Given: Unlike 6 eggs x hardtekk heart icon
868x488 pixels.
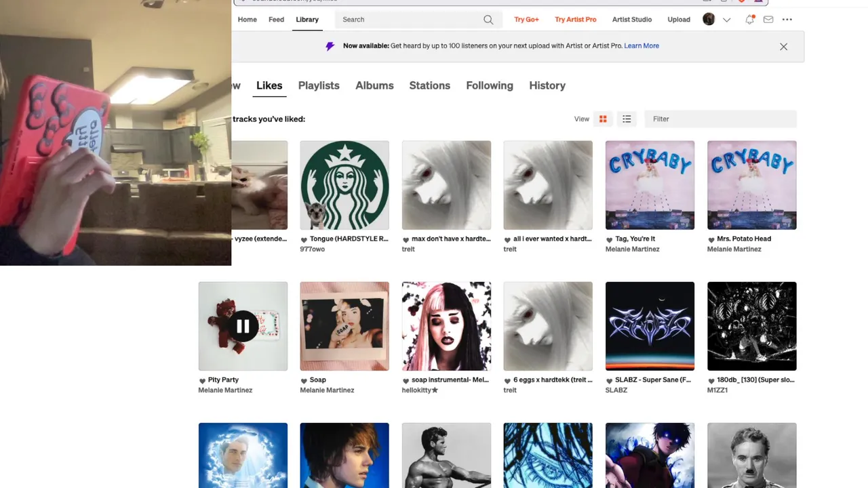Looking at the screenshot, I should point(507,380).
